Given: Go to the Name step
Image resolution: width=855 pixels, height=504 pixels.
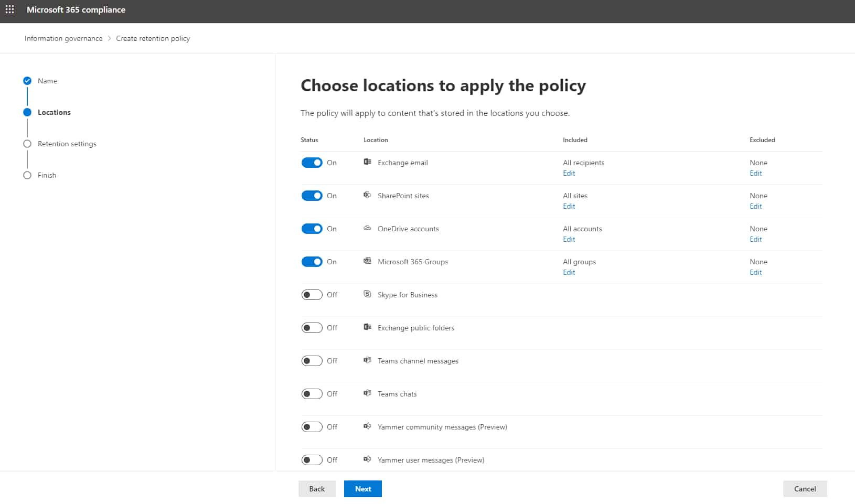Looking at the screenshot, I should pos(47,81).
